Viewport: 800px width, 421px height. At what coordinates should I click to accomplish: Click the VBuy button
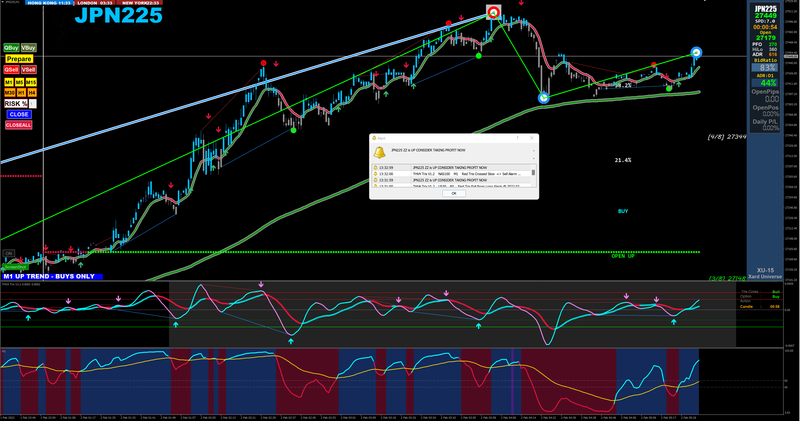(x=29, y=47)
